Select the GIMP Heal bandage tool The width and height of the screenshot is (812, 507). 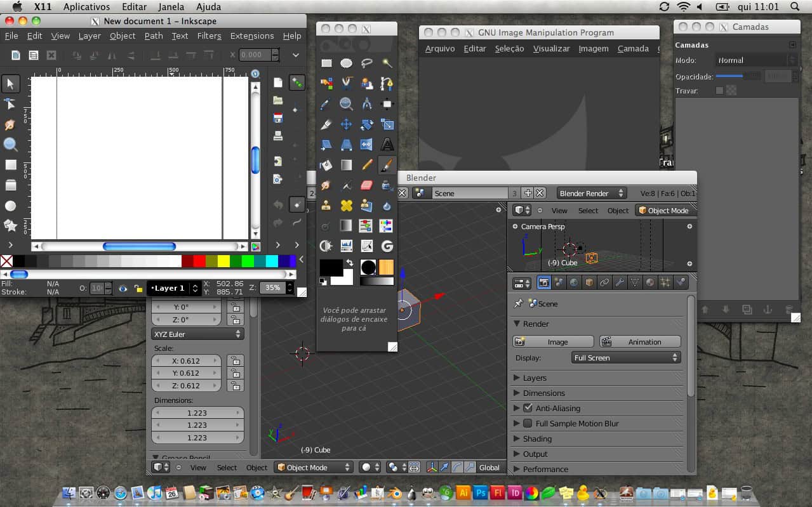point(347,206)
